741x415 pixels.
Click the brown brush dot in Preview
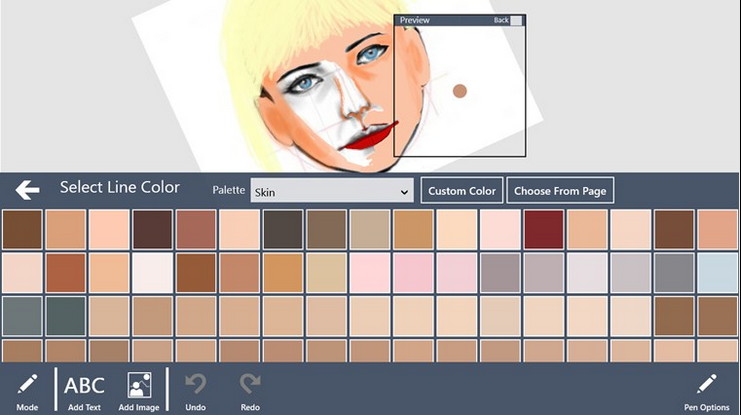(x=459, y=91)
